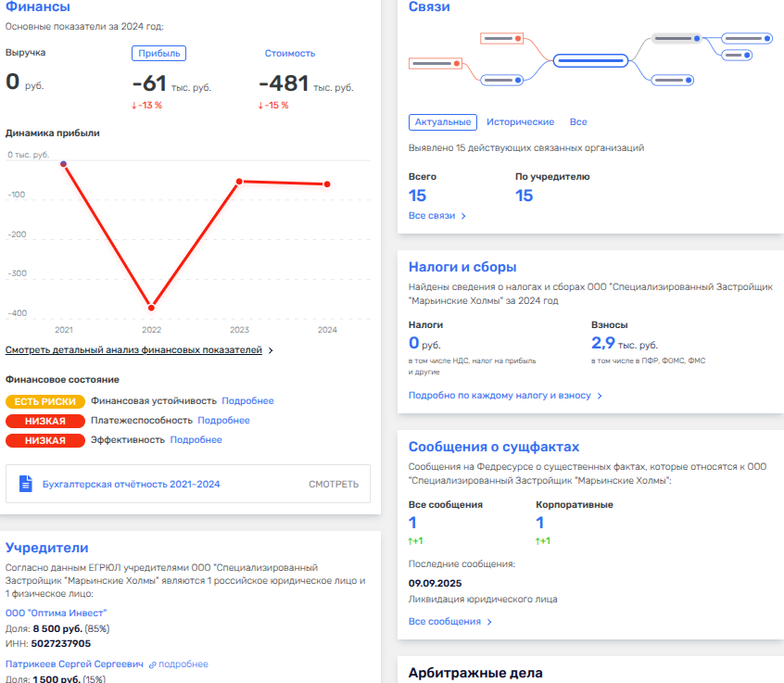The width and height of the screenshot is (784, 683).
Task: Click the link icon next to подробнее
Action: click(153, 664)
